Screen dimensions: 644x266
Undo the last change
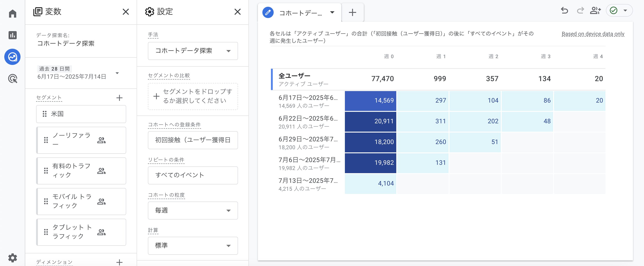click(x=564, y=11)
